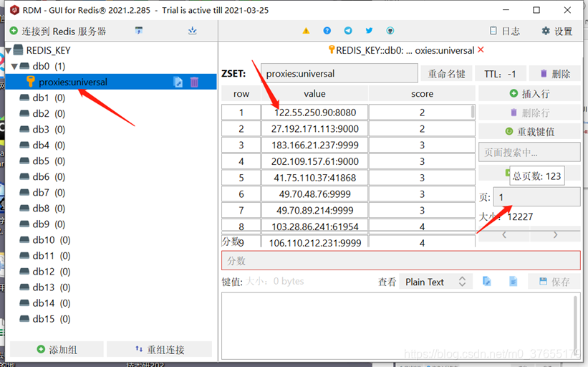Close the REDIS_KEY::db0 tab with red X
This screenshot has height=367, width=588.
pos(481,50)
